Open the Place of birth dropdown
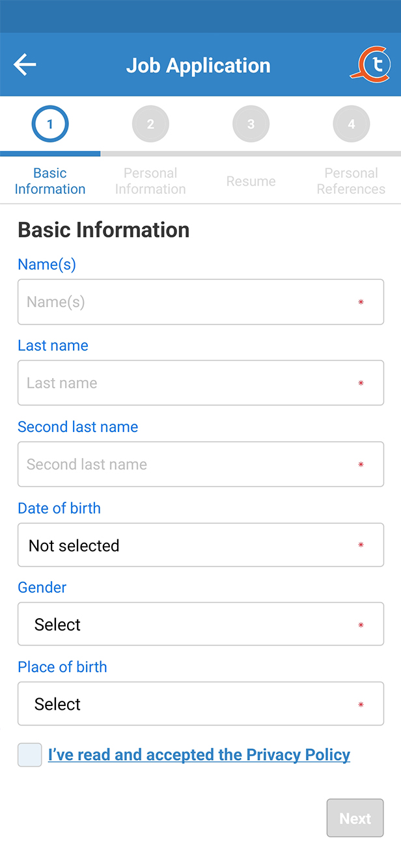This screenshot has height=868, width=401. pyautogui.click(x=200, y=703)
